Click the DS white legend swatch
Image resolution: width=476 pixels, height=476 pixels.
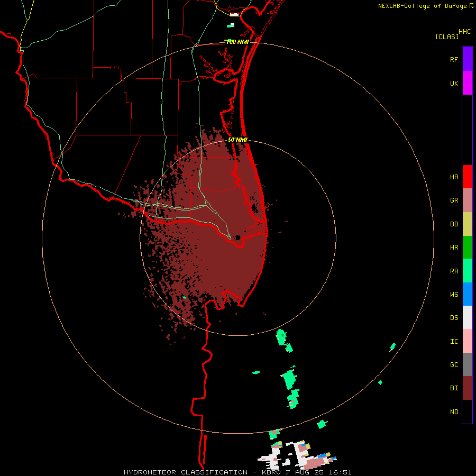pyautogui.click(x=467, y=317)
